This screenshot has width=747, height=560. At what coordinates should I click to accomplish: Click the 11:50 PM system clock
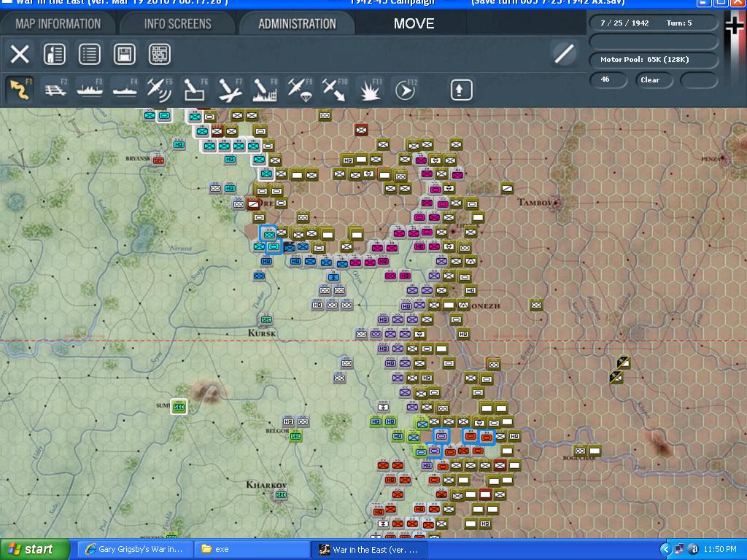point(720,550)
